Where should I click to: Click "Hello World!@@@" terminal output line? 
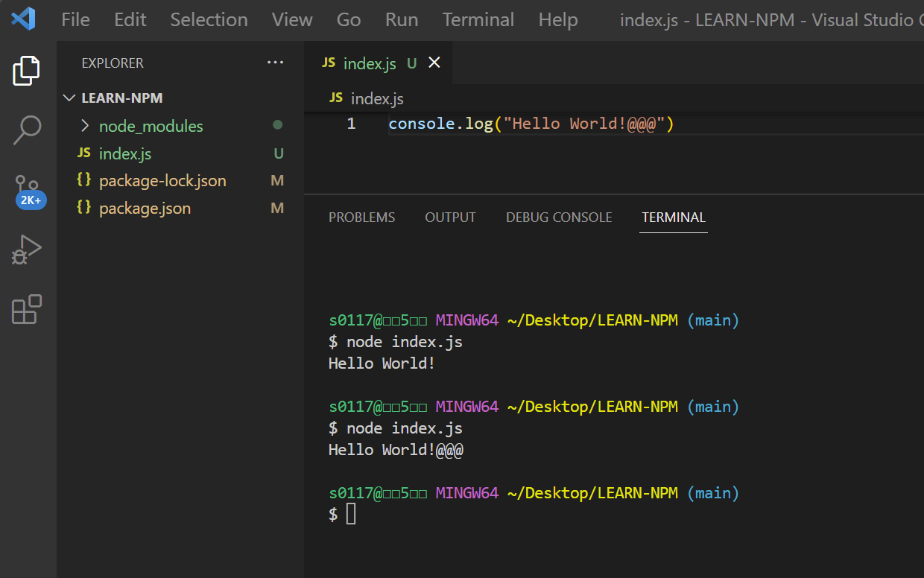click(396, 450)
